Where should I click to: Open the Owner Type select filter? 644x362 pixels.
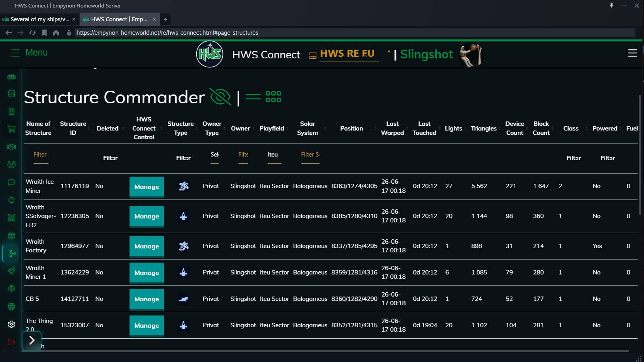pyautogui.click(x=214, y=155)
